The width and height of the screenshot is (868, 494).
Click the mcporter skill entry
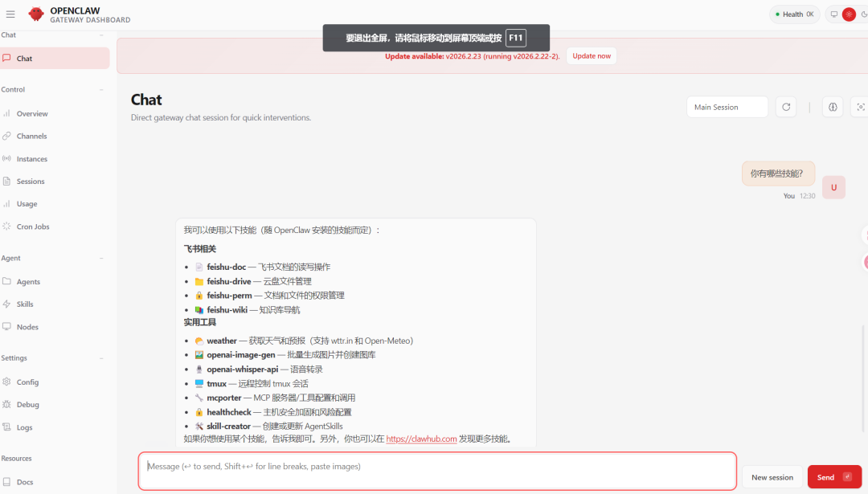point(275,398)
